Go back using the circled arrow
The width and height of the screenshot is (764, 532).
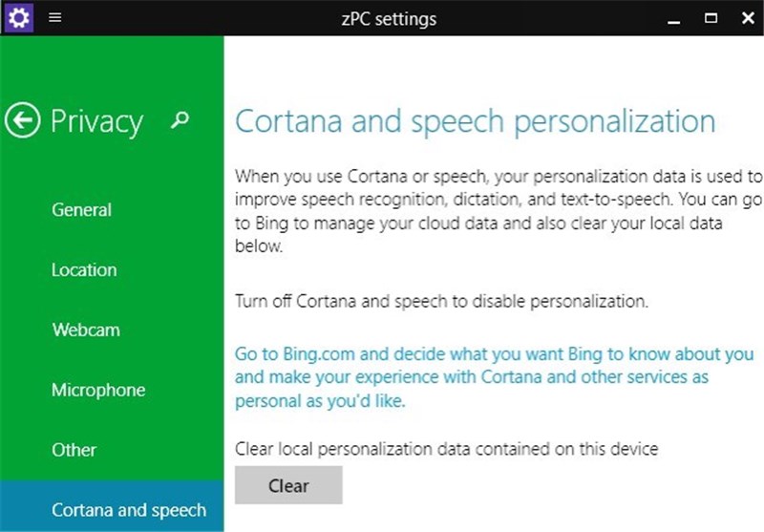pyautogui.click(x=22, y=121)
